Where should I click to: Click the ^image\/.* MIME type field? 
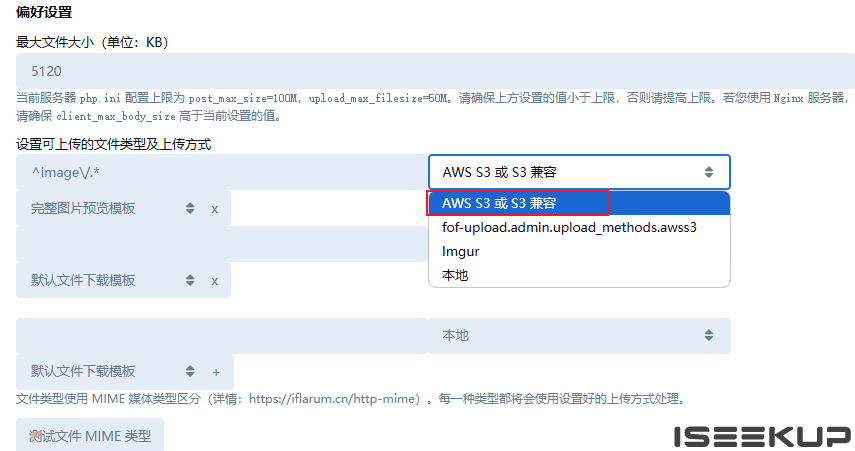pos(221,172)
